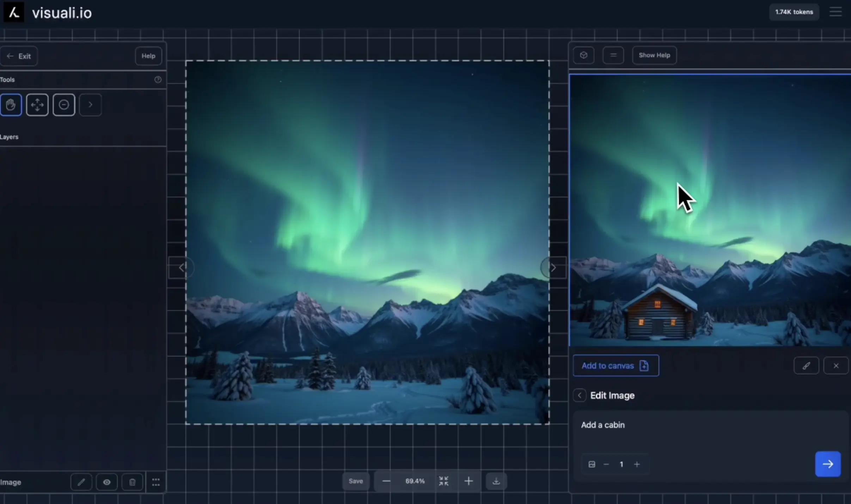Download the canvas with the download icon

pos(496,481)
